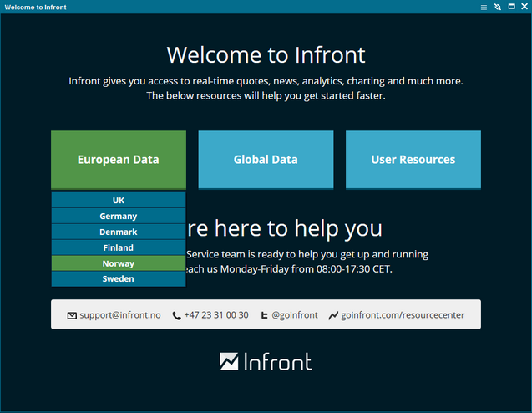Click the Infront logo icon at bottom
532x413 pixels.
229,361
